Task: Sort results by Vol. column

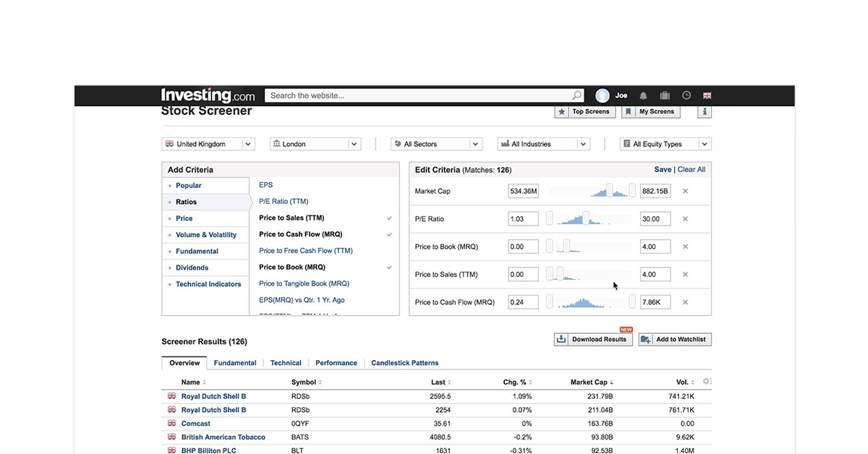Action: (x=685, y=382)
